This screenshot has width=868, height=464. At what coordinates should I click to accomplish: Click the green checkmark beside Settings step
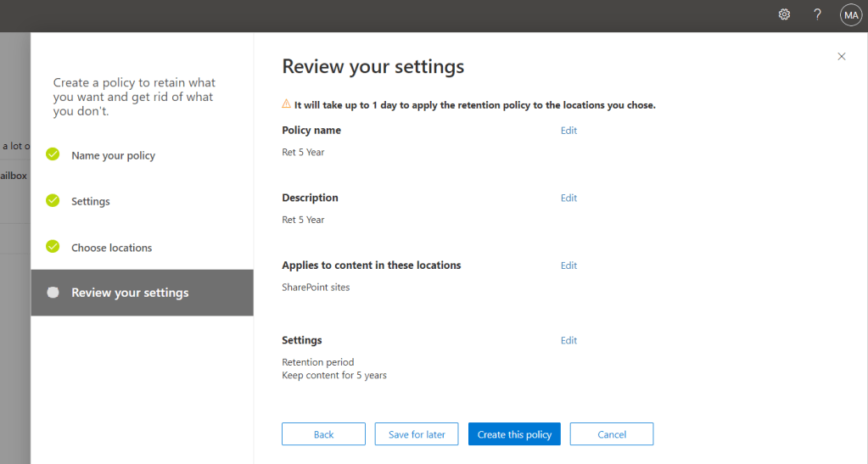click(53, 200)
